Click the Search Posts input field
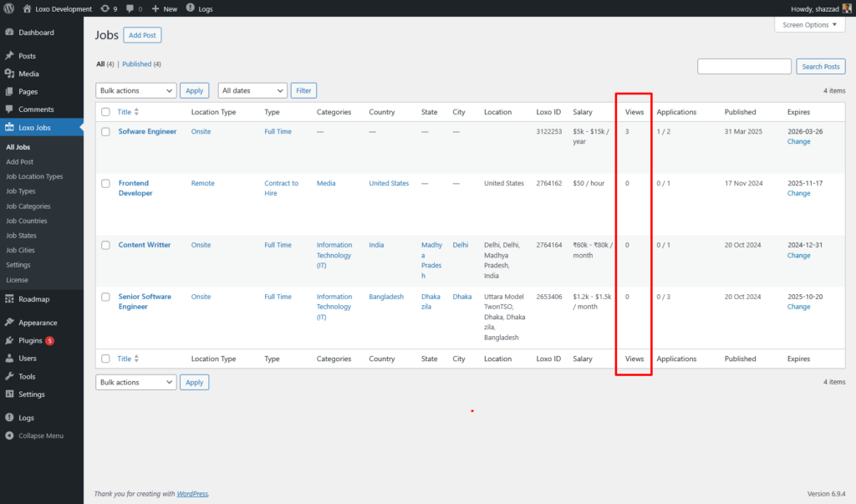 [744, 67]
